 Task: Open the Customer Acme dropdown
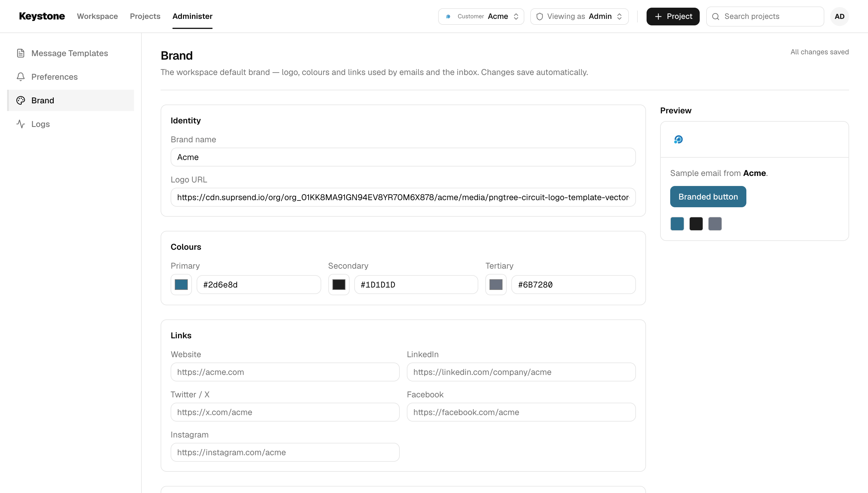(481, 16)
